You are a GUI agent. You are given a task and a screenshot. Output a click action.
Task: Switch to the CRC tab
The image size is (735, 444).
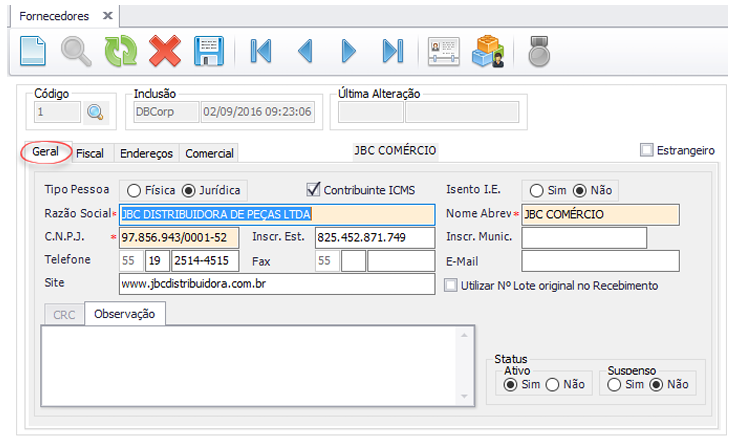tap(64, 314)
